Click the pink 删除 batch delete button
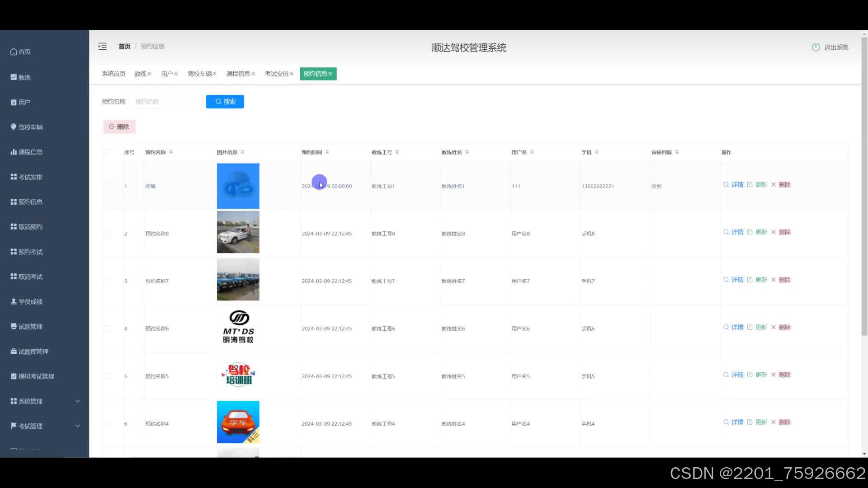 119,127
